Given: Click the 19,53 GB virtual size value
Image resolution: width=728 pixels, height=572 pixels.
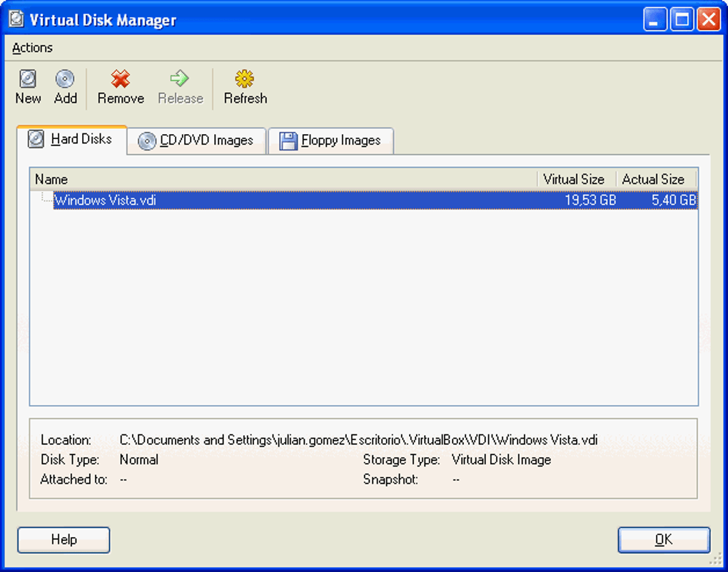Looking at the screenshot, I should (x=590, y=200).
